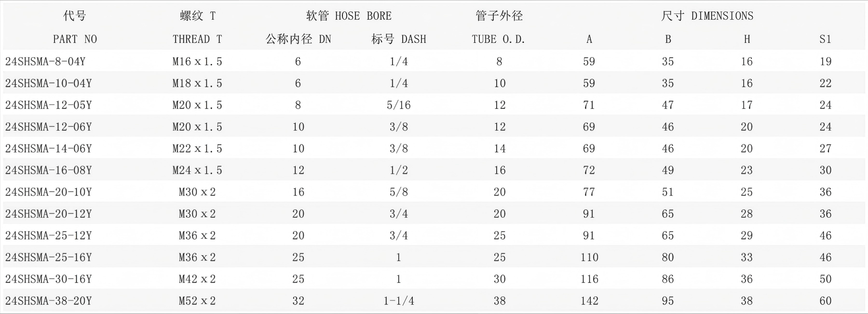Screen dimensions: 868x314
Task: Click the 尺寸 DIMENSIONS header
Action: click(x=707, y=16)
